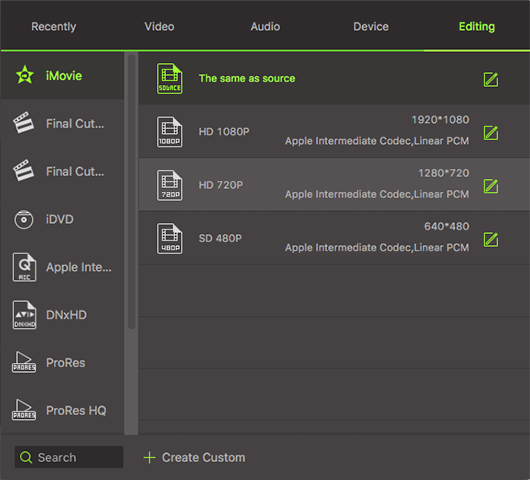This screenshot has width=530, height=480.
Task: Choose the Apple Intermediate Codec icon
Action: (24, 267)
